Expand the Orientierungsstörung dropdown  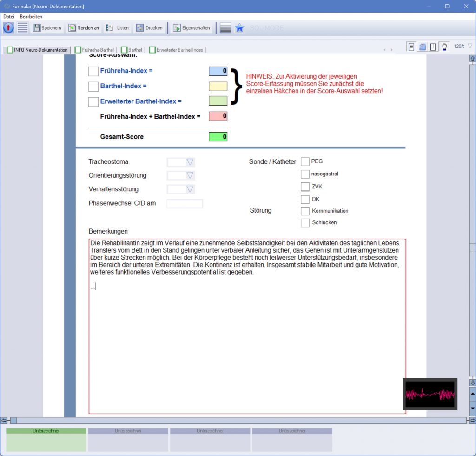(x=190, y=175)
